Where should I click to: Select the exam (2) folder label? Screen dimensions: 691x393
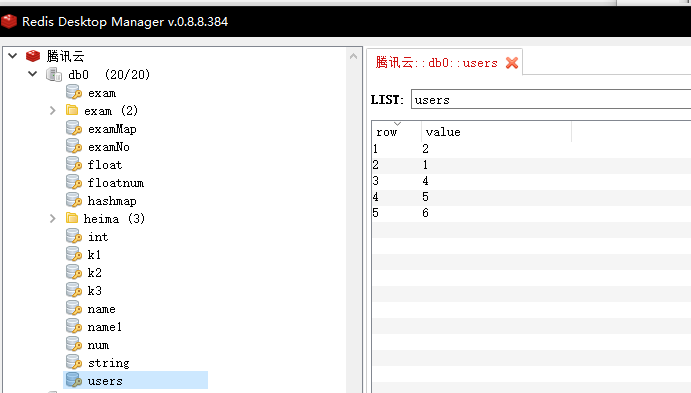click(x=111, y=111)
